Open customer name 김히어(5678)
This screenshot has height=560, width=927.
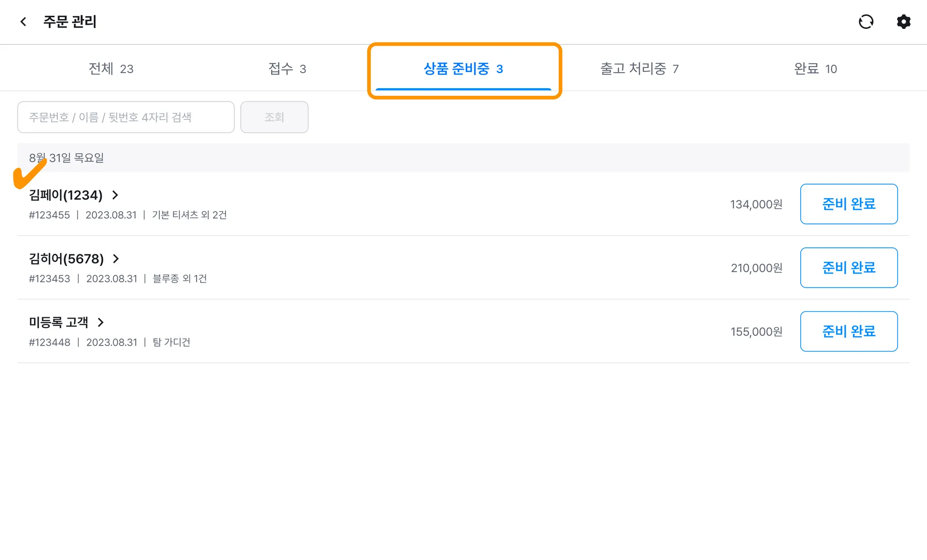pyautogui.click(x=67, y=259)
